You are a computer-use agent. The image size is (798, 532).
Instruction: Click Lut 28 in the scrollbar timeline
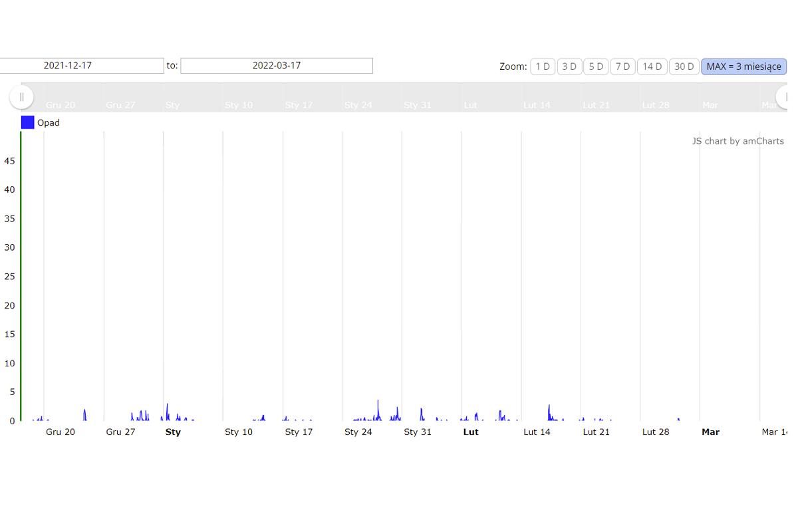(656, 105)
